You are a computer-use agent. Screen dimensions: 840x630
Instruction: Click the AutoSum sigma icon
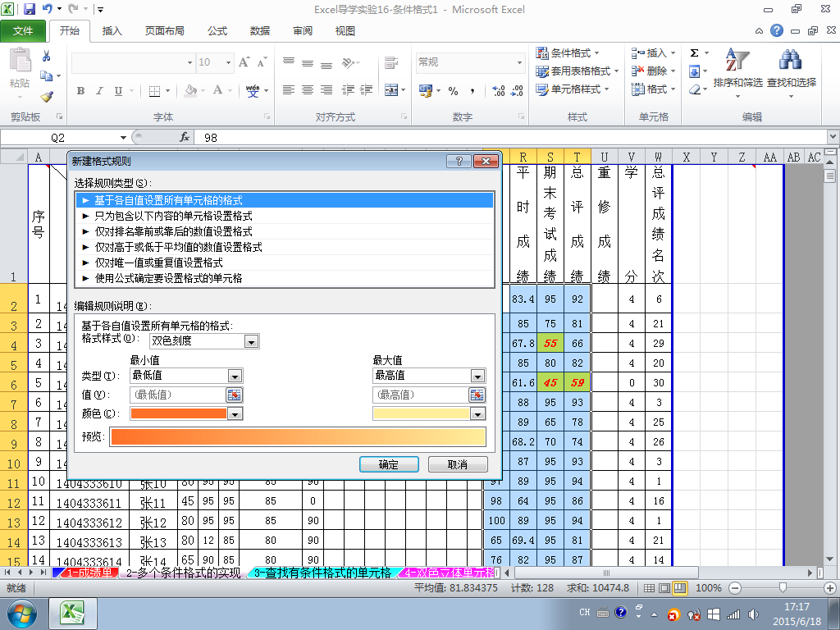click(x=694, y=52)
